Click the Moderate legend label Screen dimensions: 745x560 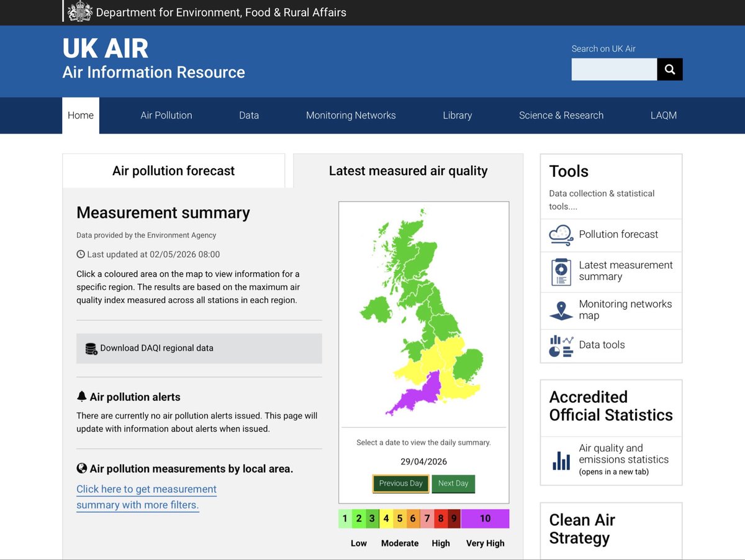(400, 543)
